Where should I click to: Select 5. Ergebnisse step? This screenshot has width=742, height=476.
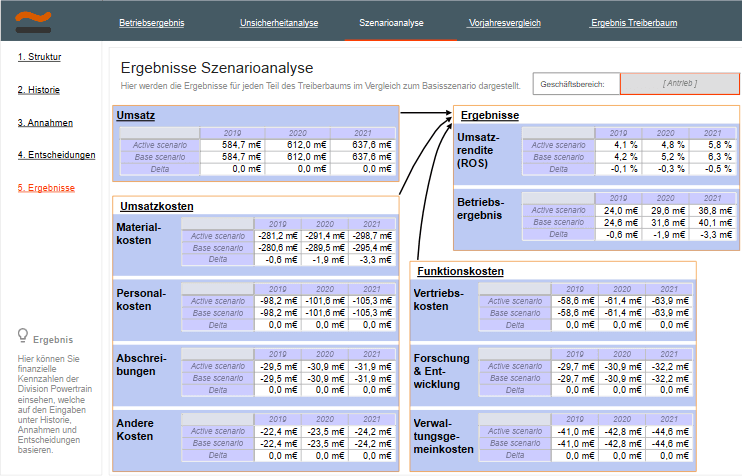click(46, 188)
